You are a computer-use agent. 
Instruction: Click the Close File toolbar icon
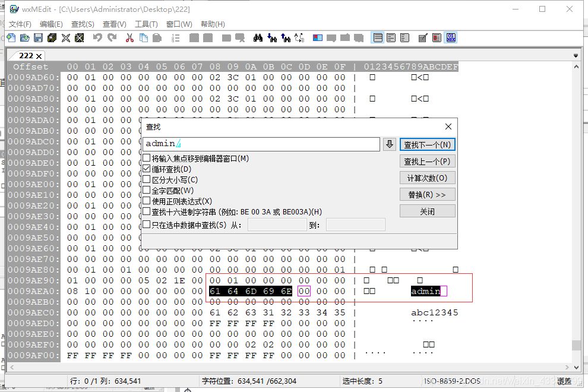pos(65,38)
